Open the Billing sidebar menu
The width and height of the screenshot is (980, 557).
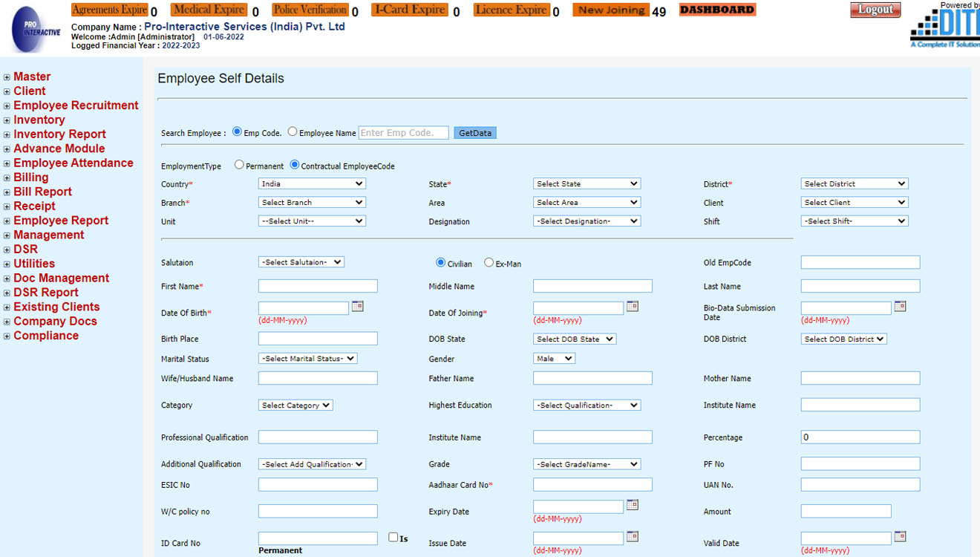click(30, 177)
